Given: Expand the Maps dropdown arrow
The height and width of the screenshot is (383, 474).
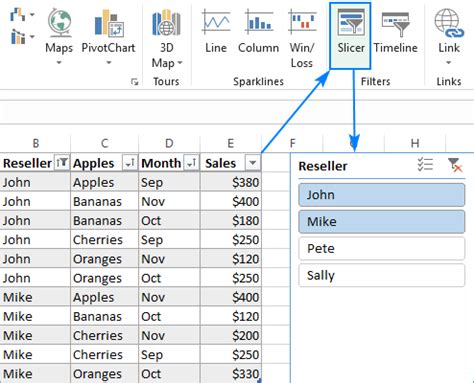Looking at the screenshot, I should [59, 62].
